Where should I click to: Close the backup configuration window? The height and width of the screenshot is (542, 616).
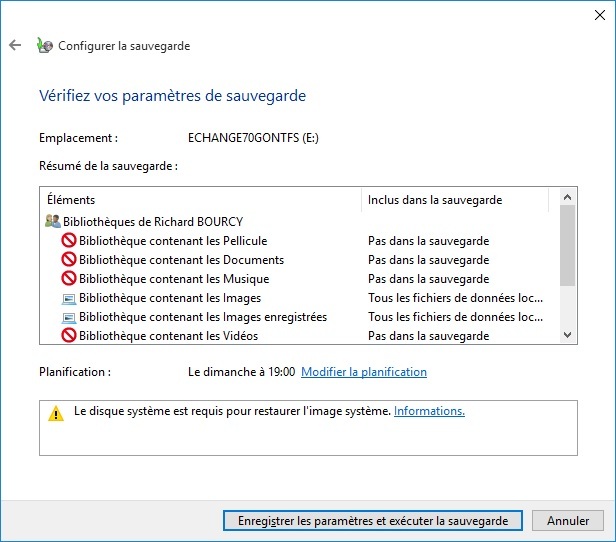click(x=600, y=15)
